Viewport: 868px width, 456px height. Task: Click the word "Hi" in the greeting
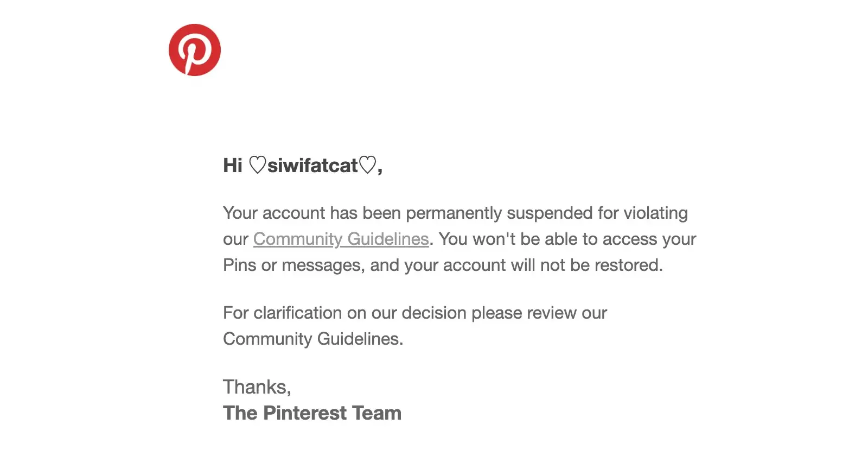(x=232, y=166)
